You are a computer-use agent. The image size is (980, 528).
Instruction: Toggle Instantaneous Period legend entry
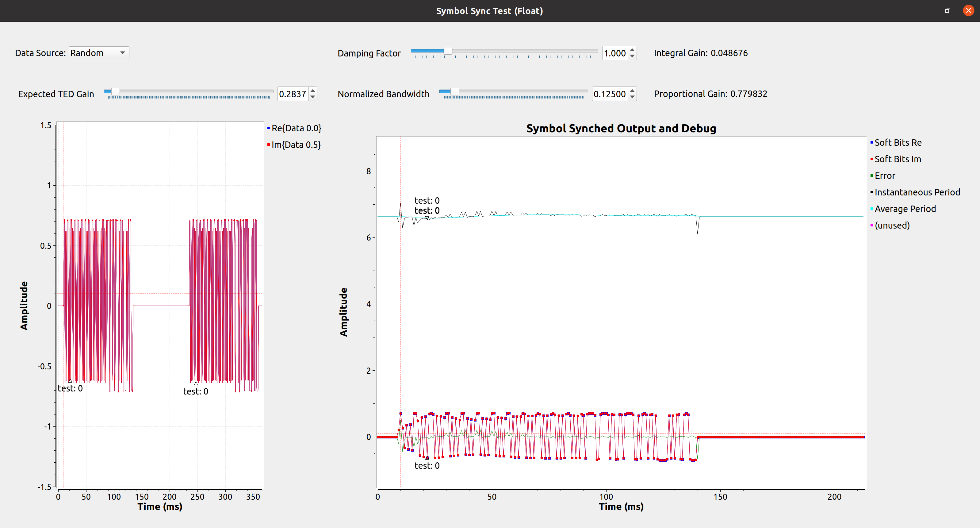(x=917, y=192)
